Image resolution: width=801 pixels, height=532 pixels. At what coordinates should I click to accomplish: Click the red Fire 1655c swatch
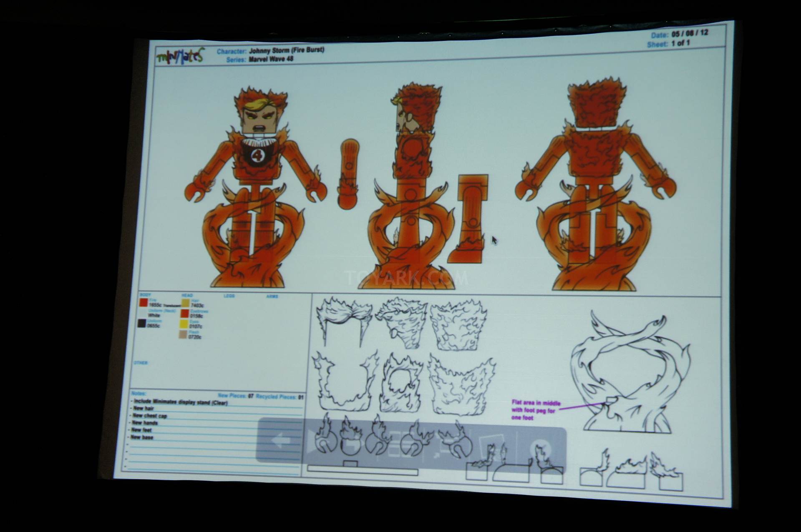click(x=143, y=302)
